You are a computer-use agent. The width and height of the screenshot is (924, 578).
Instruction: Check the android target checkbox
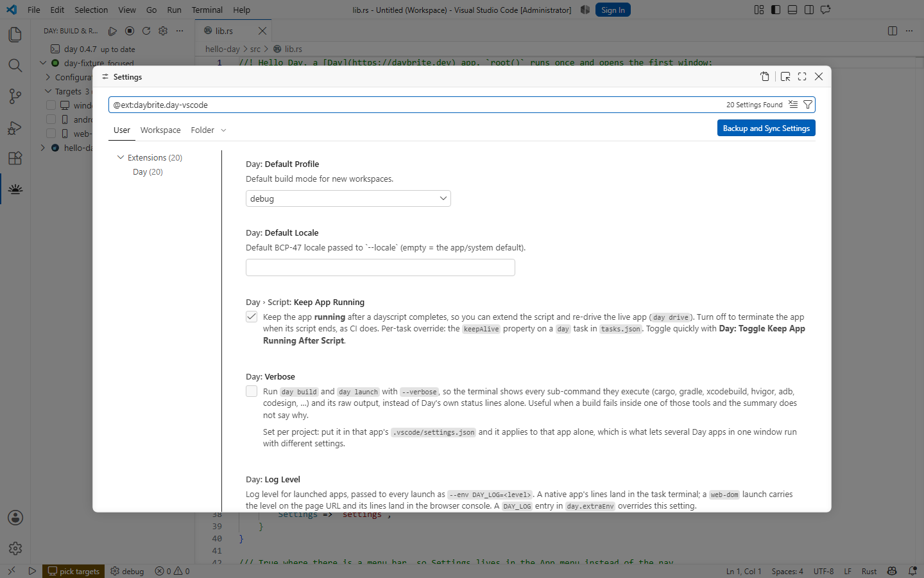point(51,119)
